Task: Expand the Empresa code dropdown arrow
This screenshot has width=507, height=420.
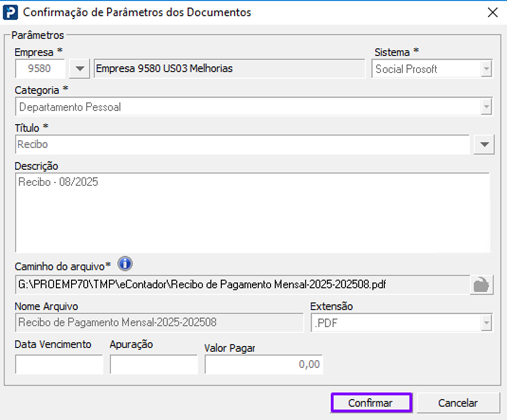Action: coord(80,69)
